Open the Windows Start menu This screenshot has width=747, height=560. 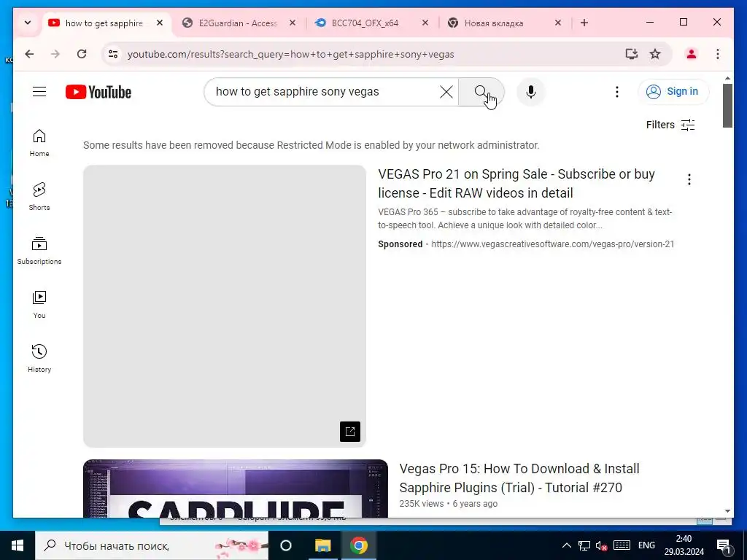pos(18,545)
